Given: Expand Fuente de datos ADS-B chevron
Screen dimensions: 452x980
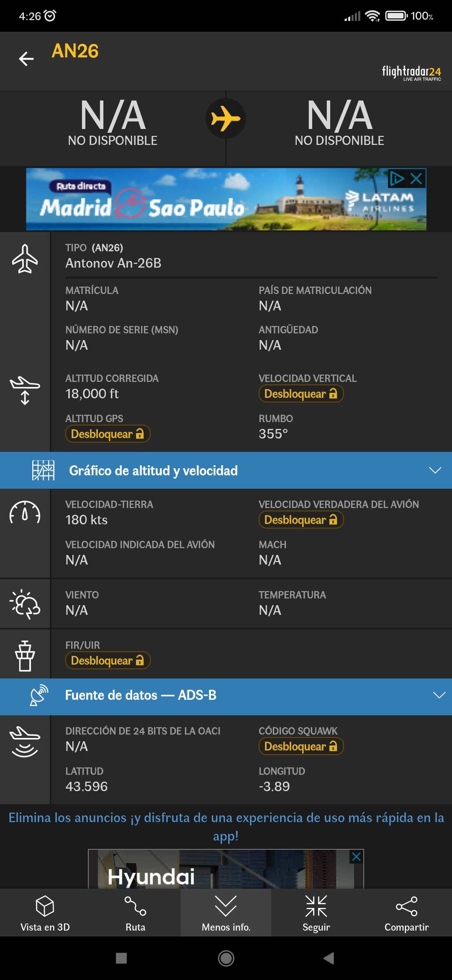Looking at the screenshot, I should coord(439,695).
